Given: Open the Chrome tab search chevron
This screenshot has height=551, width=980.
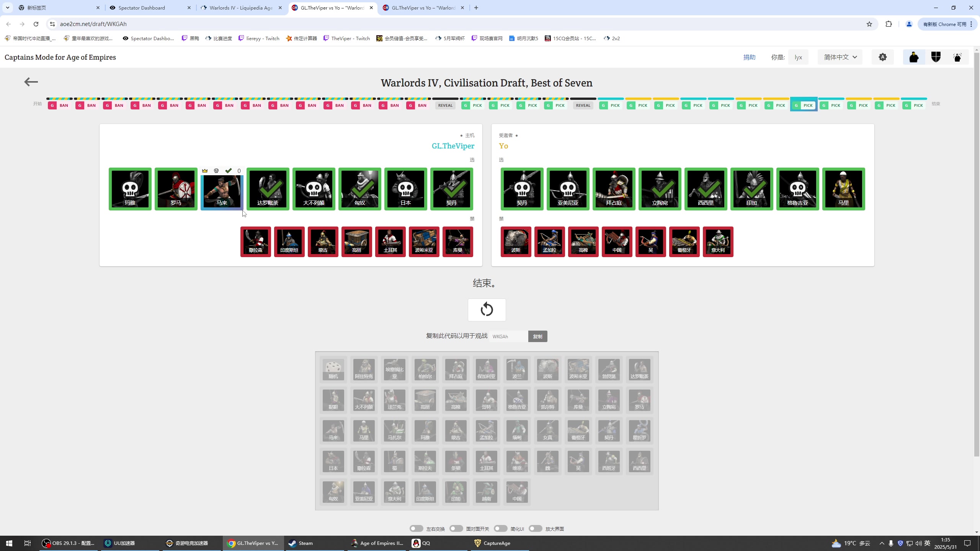Looking at the screenshot, I should (8, 8).
